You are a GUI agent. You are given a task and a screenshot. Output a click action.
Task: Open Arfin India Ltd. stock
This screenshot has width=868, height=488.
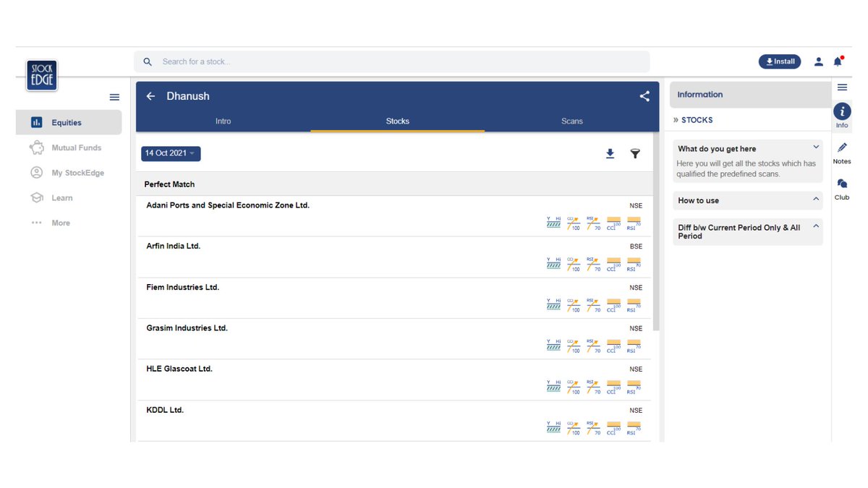[x=393, y=257]
